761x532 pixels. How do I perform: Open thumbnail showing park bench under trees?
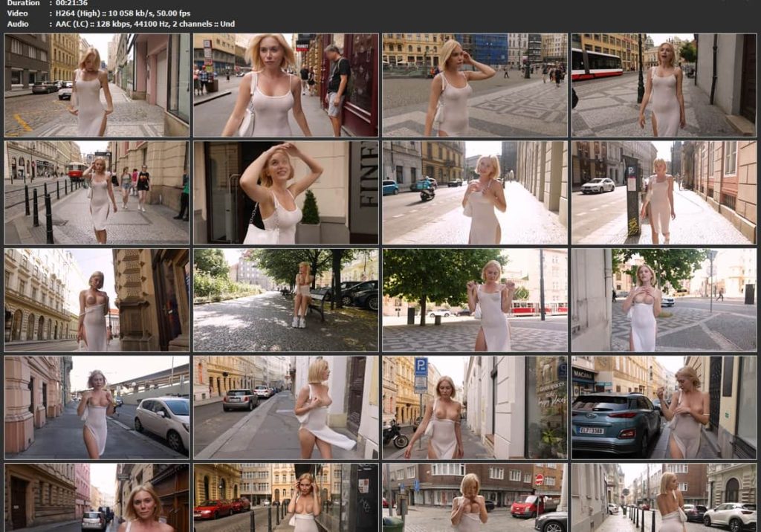(x=285, y=300)
